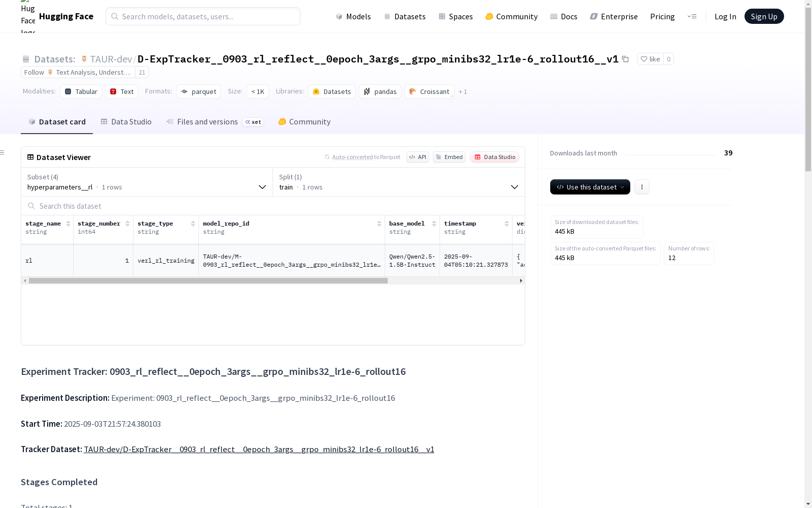Viewport: 812px width, 508px height.
Task: Select the < 1K size tag
Action: pyautogui.click(x=258, y=91)
